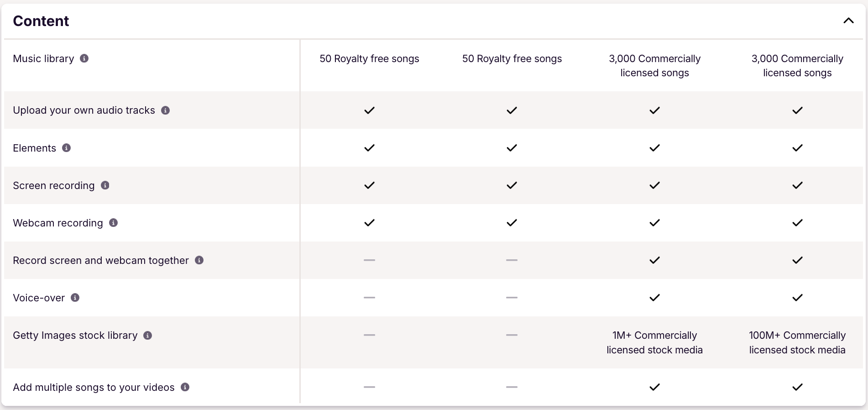Click the Voice-over feature label
Screen dimensions: 868x410
39,298
